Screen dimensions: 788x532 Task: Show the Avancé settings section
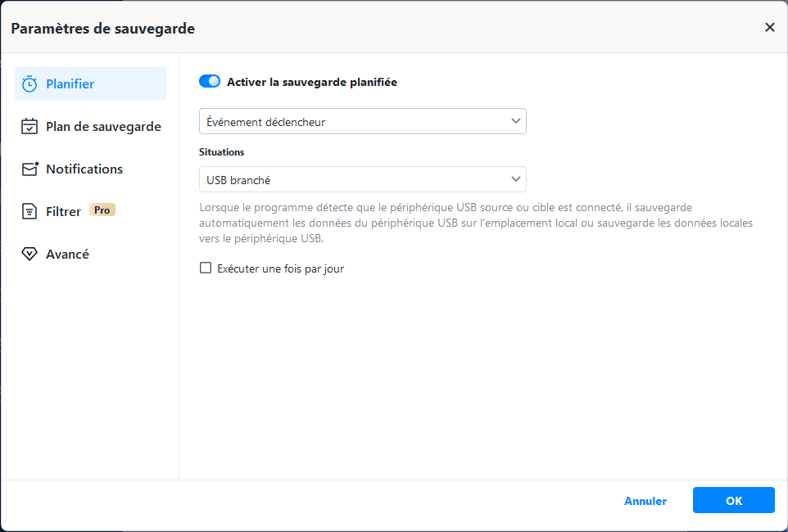click(68, 255)
